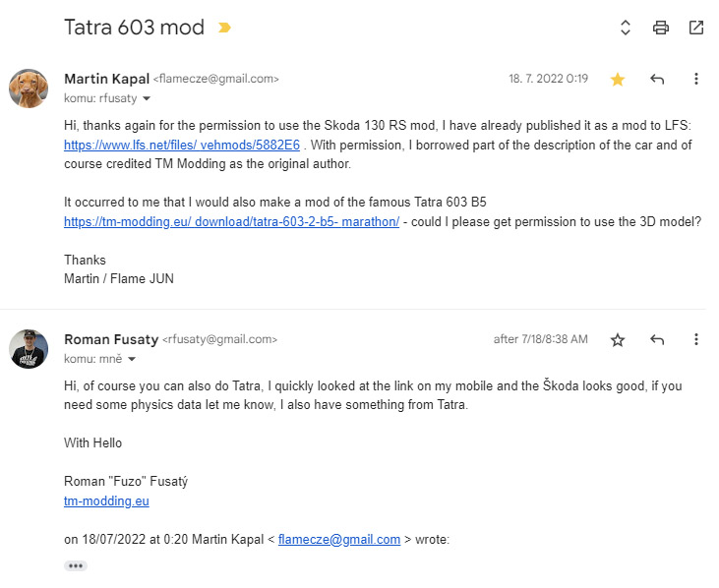Viewport: 719px width, 588px height.
Task: Expand or collapse all messages arrows
Action: tap(625, 28)
